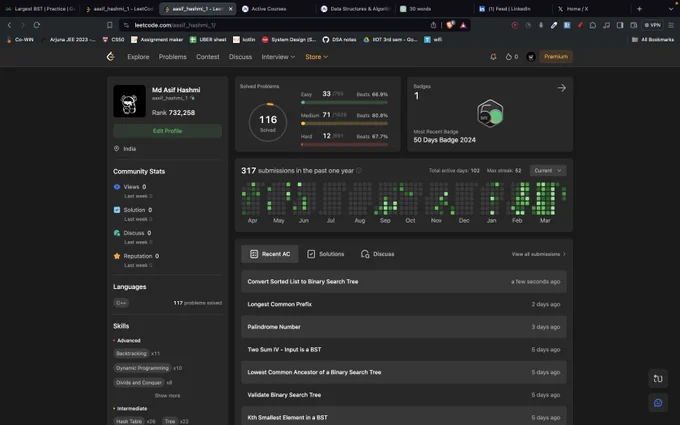Screen dimensions: 680x425
Task: Open the navbar profile avatar menu
Action: point(531,57)
